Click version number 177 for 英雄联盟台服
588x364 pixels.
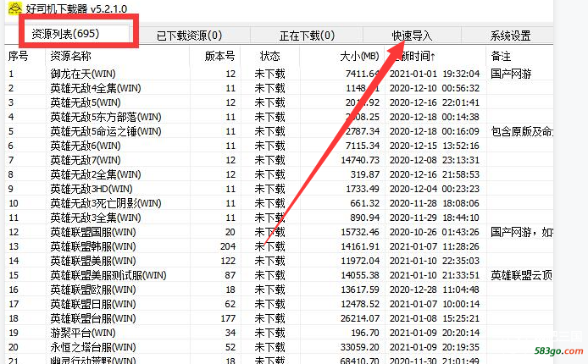tap(228, 318)
